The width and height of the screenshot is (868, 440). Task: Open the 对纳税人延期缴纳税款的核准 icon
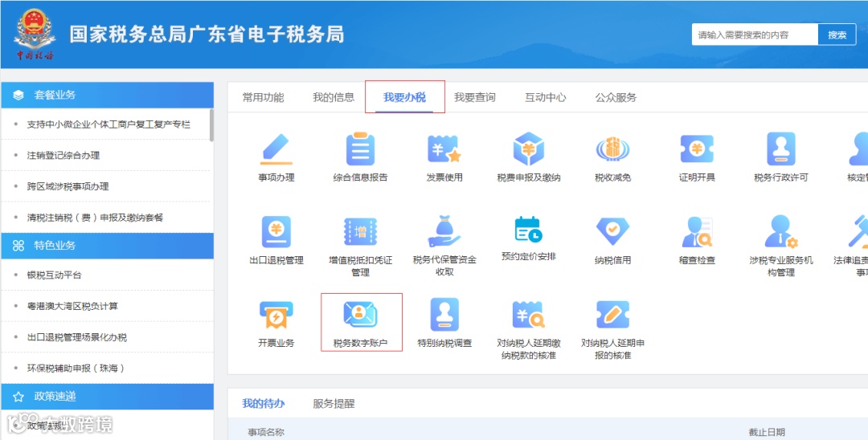click(529, 315)
